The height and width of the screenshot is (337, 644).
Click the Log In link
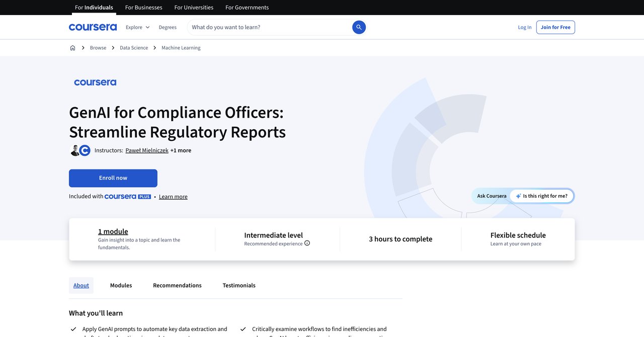[525, 27]
